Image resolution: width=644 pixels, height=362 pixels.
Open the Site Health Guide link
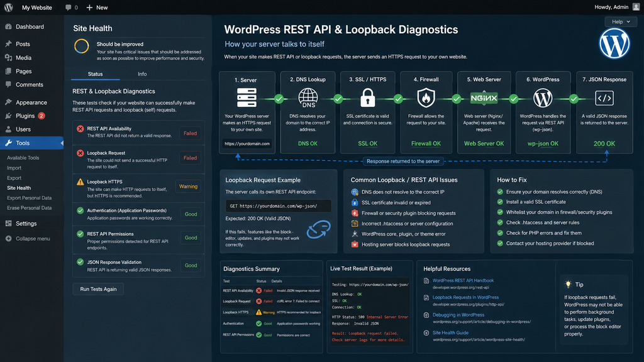450,332
